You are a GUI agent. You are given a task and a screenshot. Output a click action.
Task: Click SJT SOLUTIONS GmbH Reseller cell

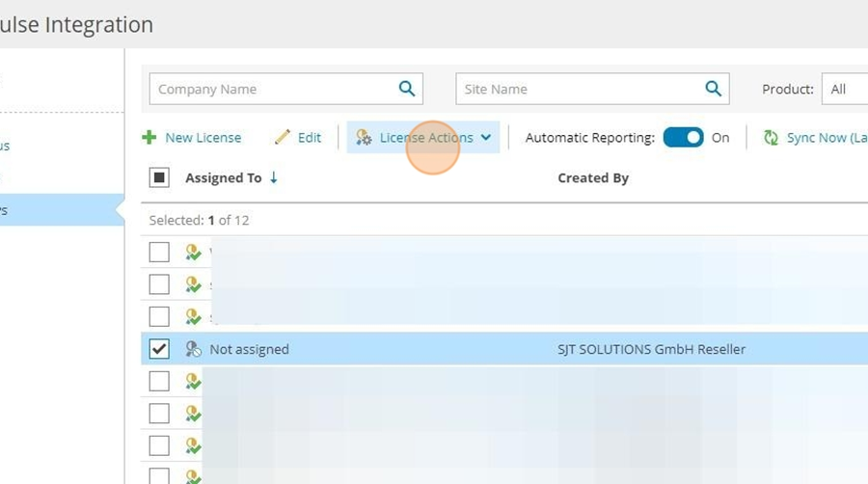tap(652, 350)
